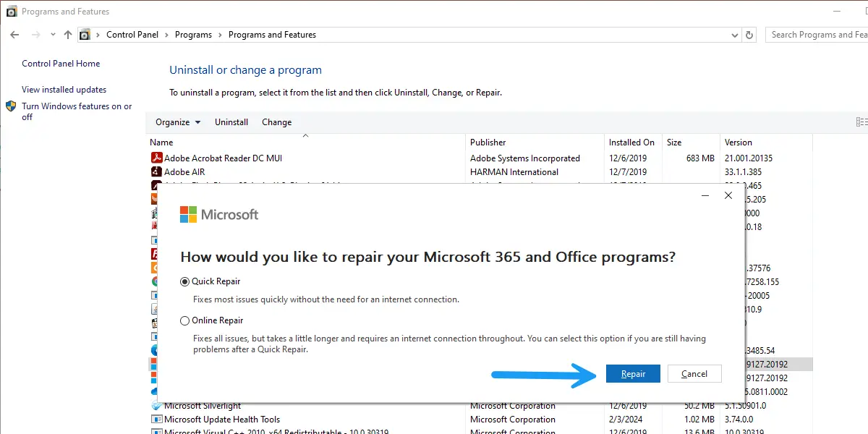Click publisher Adobe Systems Incorporated
The height and width of the screenshot is (434, 868).
point(525,158)
